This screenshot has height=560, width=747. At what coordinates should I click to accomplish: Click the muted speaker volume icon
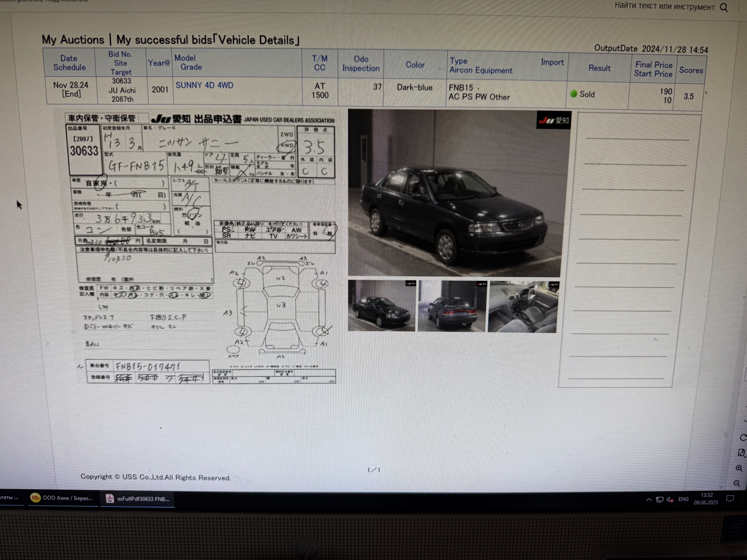pos(670,500)
